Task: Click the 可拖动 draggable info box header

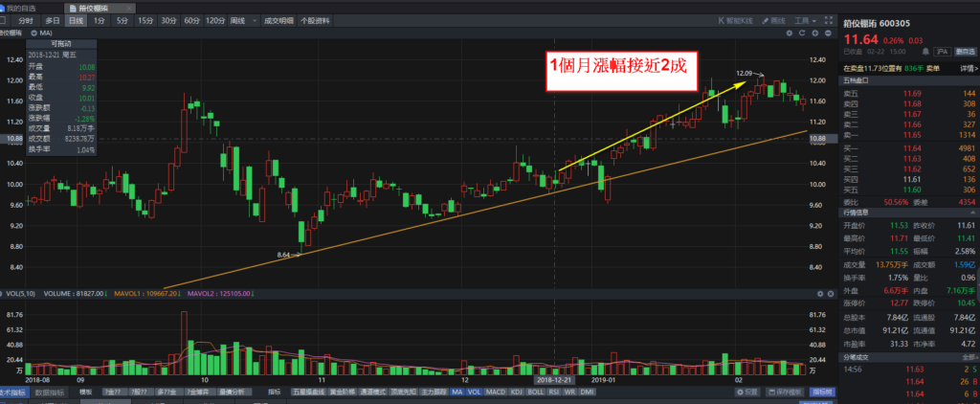Action: [x=61, y=44]
